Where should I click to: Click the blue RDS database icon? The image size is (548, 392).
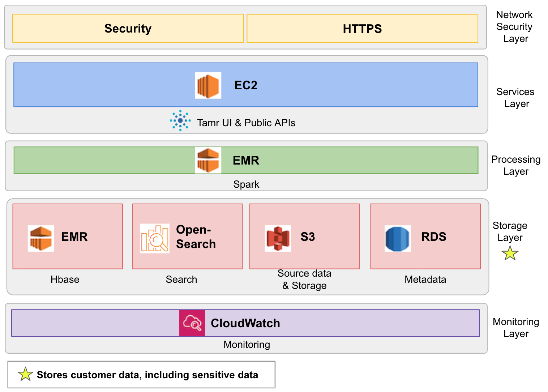(x=398, y=238)
